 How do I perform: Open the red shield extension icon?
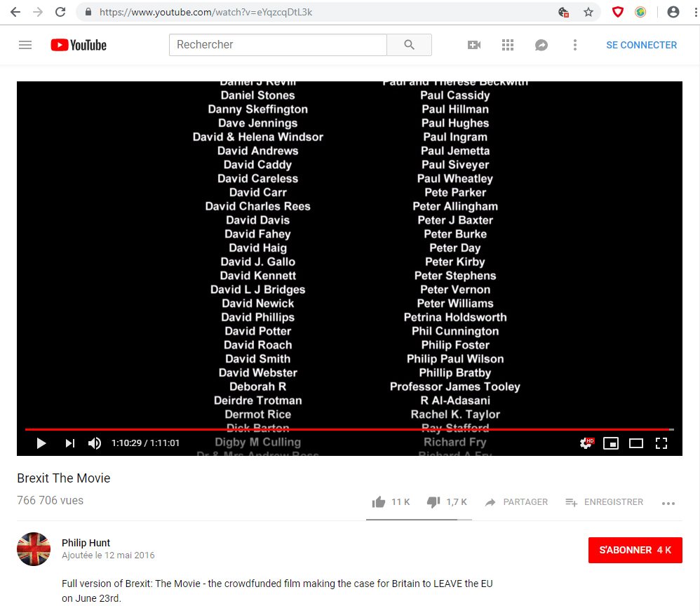617,12
